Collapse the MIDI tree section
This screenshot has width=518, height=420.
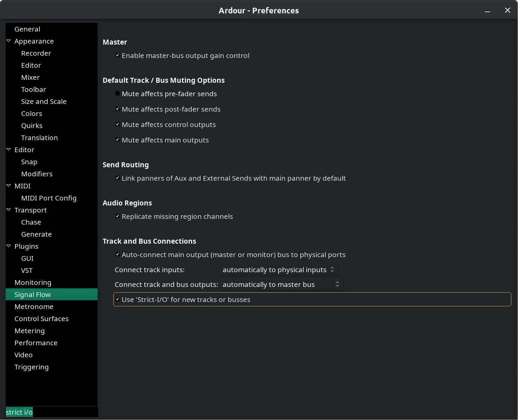point(9,186)
